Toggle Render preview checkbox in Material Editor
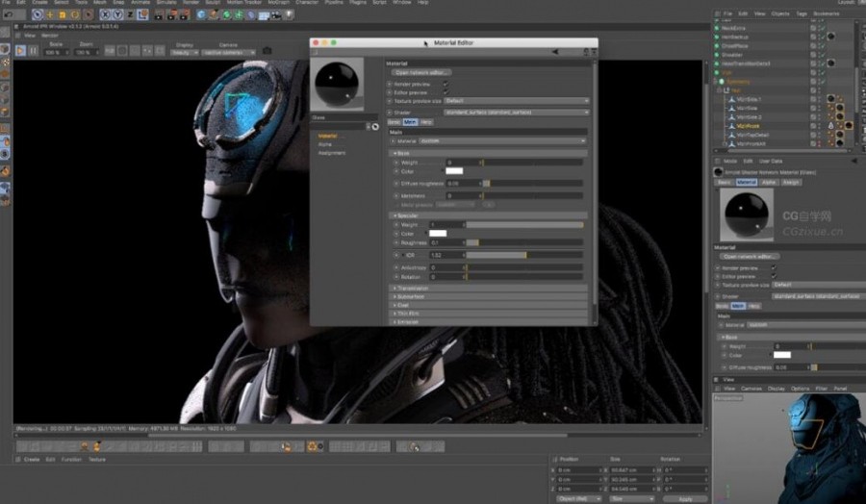Screen dimensions: 866x504 tap(446, 84)
